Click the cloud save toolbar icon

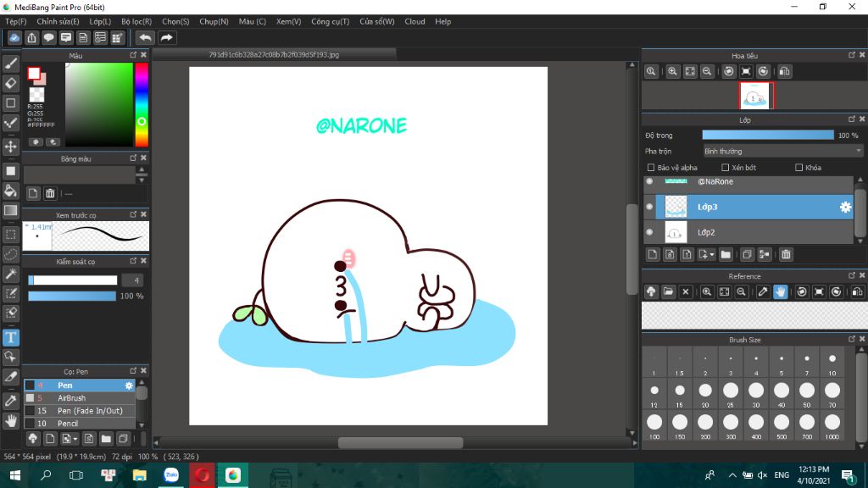click(x=14, y=37)
